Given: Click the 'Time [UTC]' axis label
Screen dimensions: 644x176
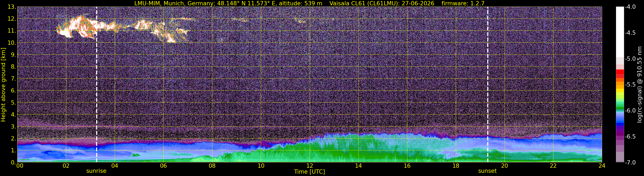Looking at the screenshot, I should tap(310, 172).
